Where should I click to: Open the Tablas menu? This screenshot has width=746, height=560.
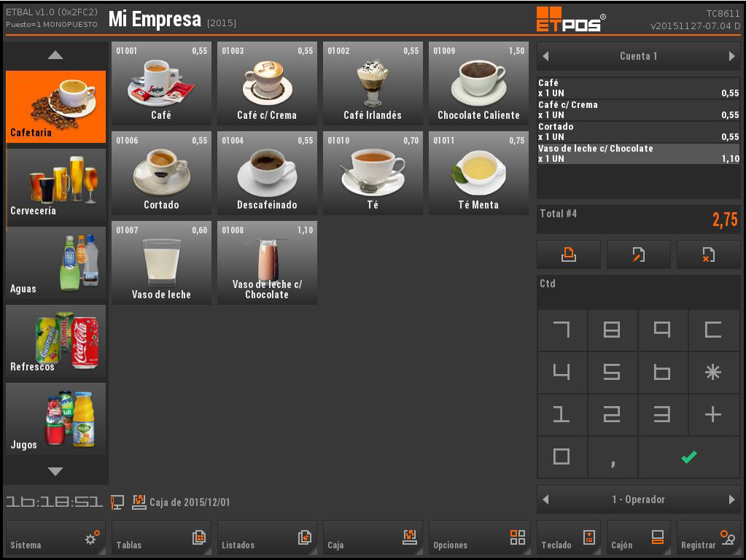(161, 538)
